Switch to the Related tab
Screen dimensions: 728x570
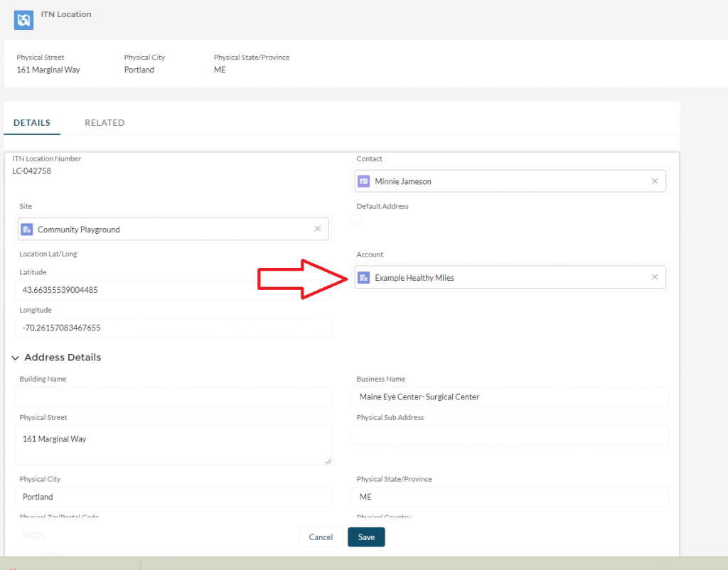[105, 123]
